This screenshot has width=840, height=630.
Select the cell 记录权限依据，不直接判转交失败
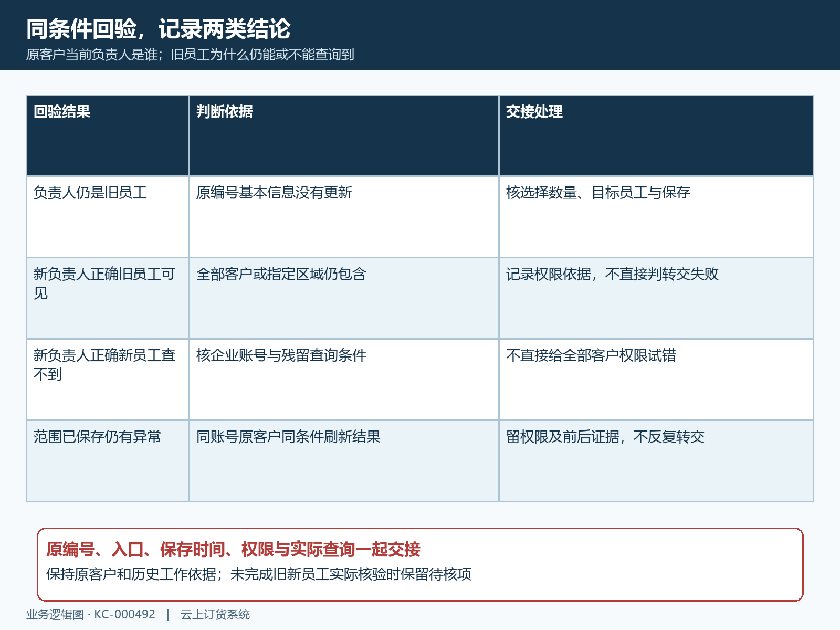(x=656, y=298)
